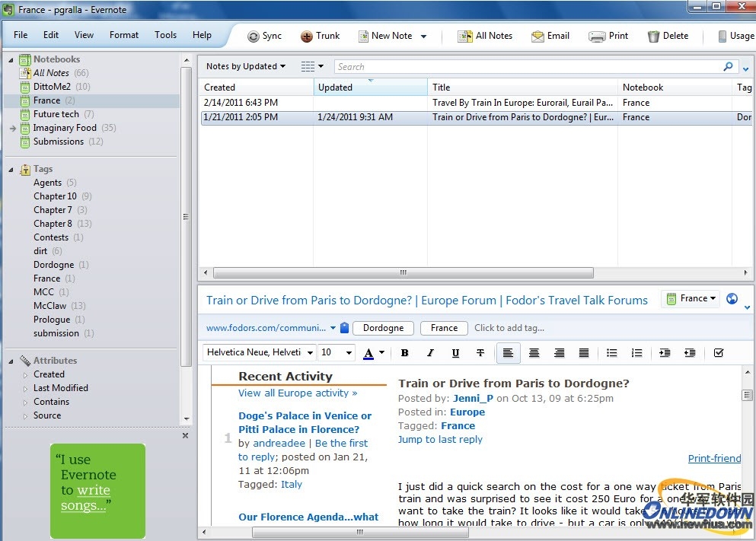The width and height of the screenshot is (756, 541).
Task: Select the Future tech notebook
Action: (x=56, y=114)
